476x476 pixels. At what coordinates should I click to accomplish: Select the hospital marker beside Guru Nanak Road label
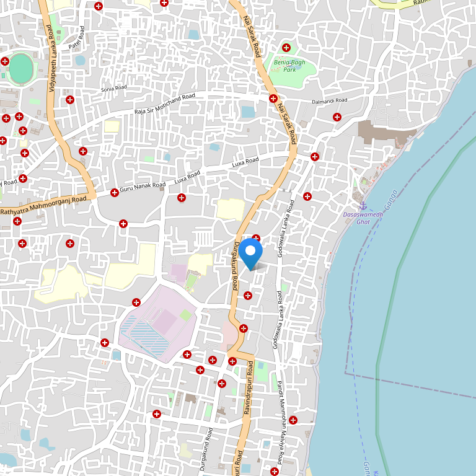(x=114, y=193)
